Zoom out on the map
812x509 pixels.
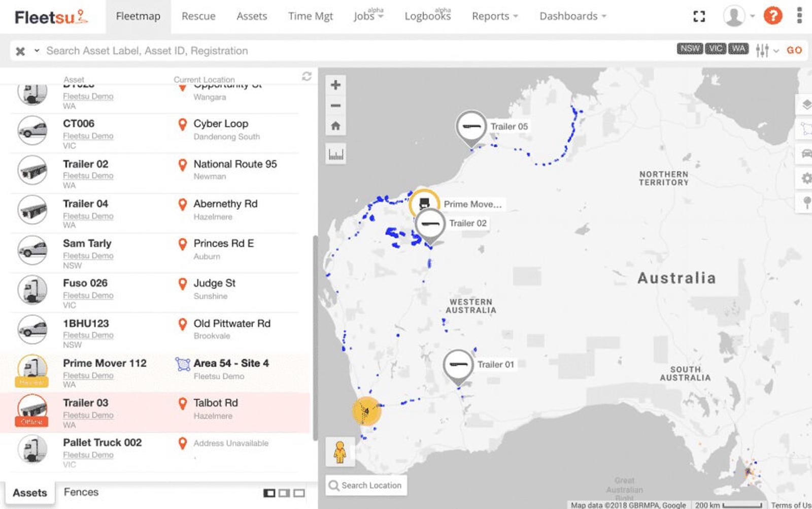pos(335,106)
